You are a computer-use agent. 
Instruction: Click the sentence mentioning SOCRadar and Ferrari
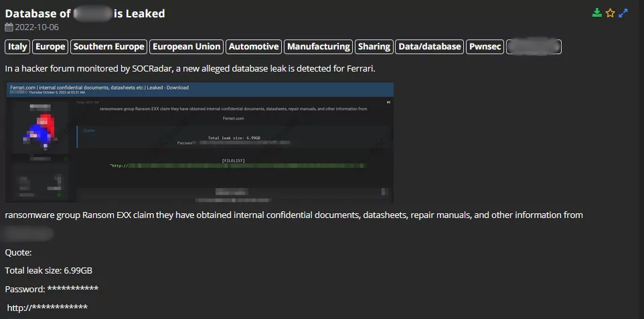190,69
